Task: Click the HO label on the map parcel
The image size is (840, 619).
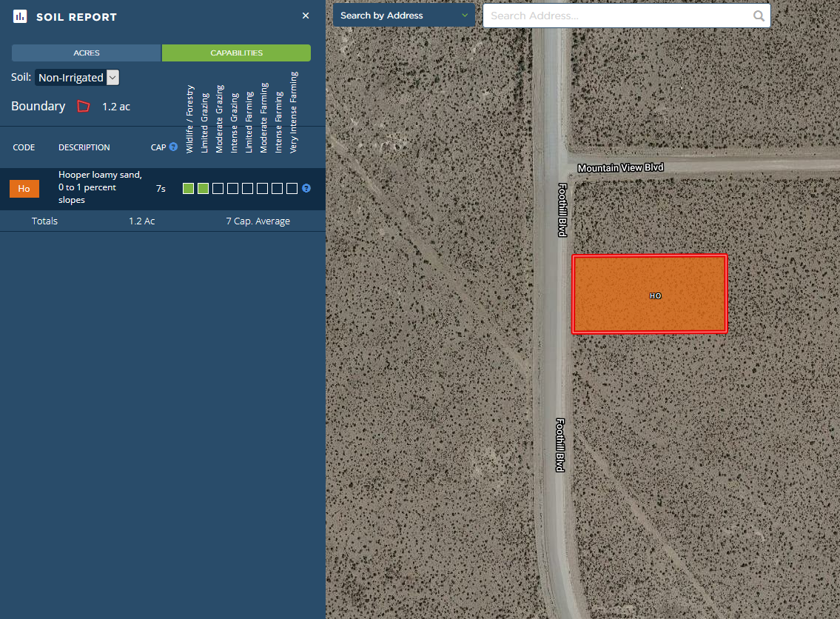Action: [x=655, y=295]
